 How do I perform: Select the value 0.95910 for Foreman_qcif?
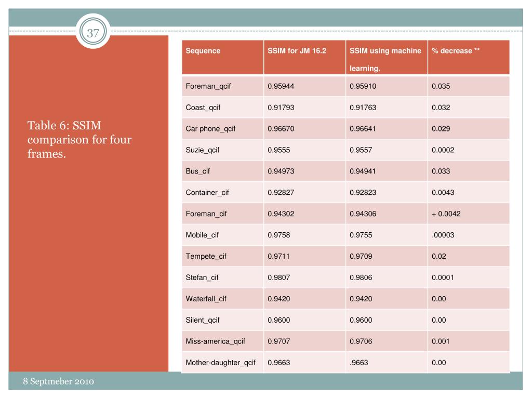(363, 86)
